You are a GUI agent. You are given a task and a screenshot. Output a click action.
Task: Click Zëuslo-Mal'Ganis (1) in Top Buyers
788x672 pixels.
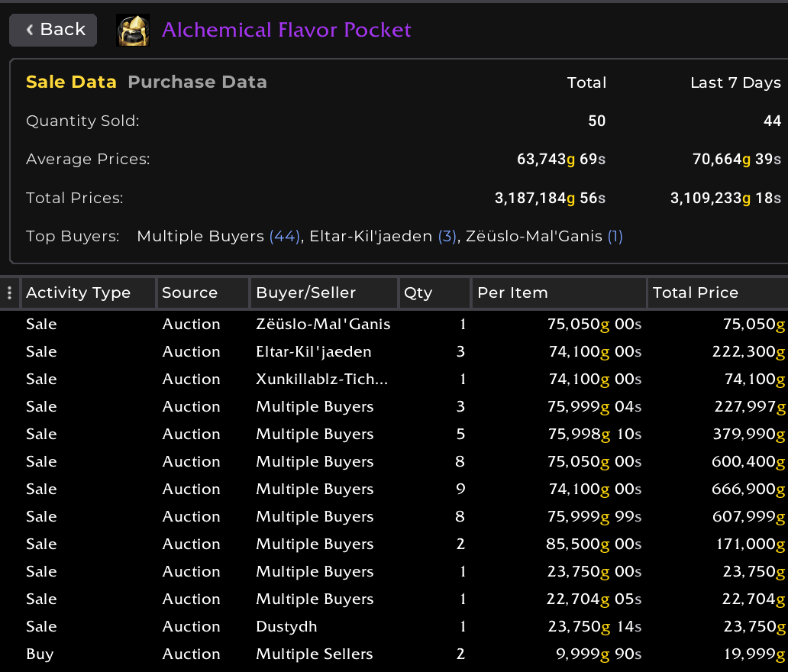point(544,236)
